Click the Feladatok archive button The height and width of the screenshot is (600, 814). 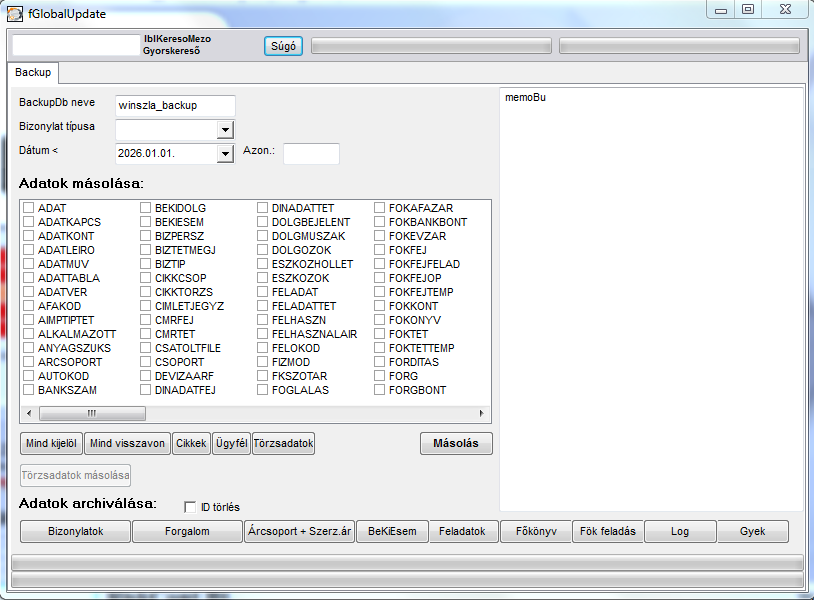click(x=463, y=531)
